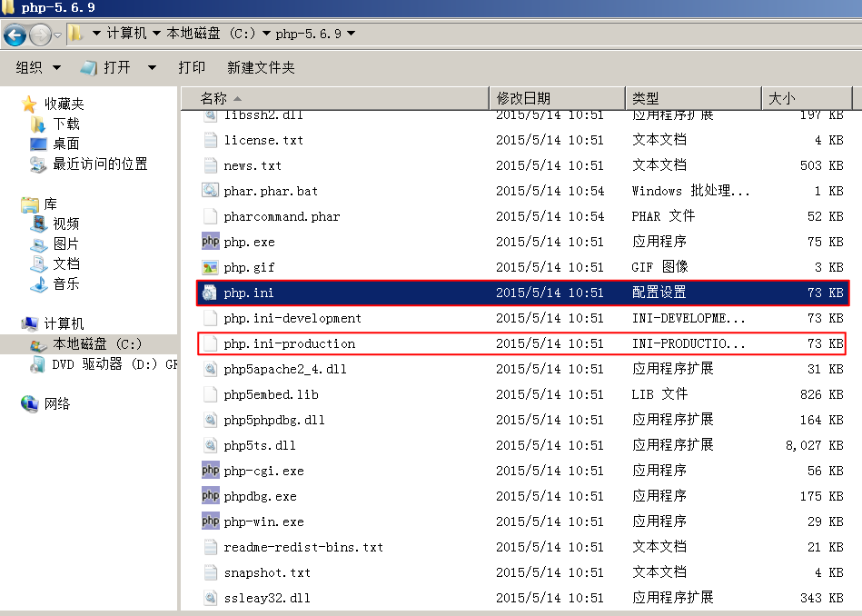
Task: Select the php.ini-production file
Action: point(291,343)
